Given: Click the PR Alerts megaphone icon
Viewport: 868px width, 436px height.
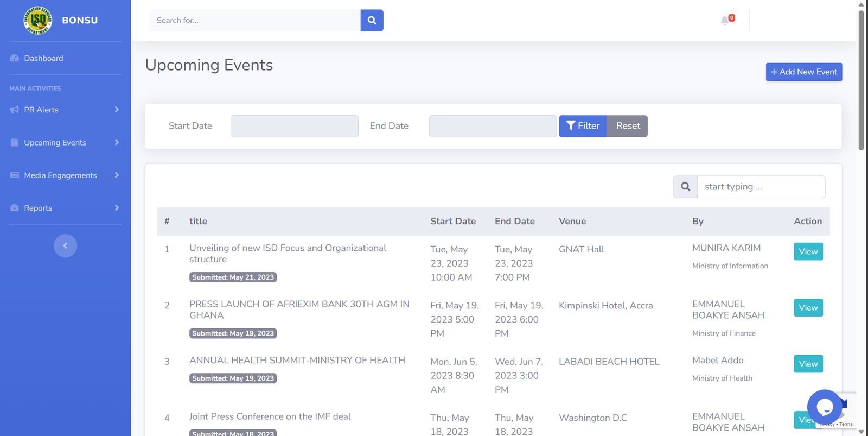Looking at the screenshot, I should tap(15, 110).
